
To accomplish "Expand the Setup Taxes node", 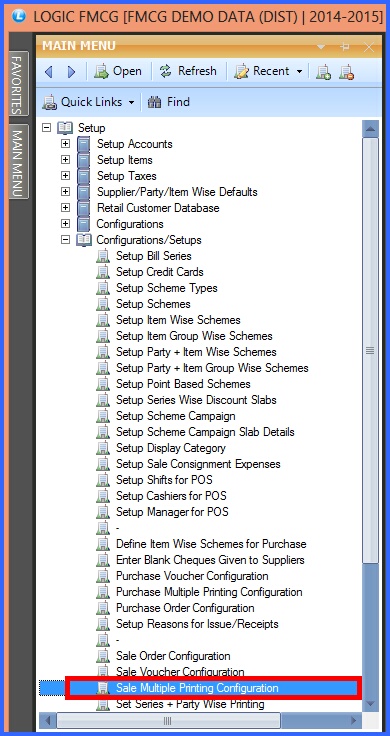I will tap(65, 176).
